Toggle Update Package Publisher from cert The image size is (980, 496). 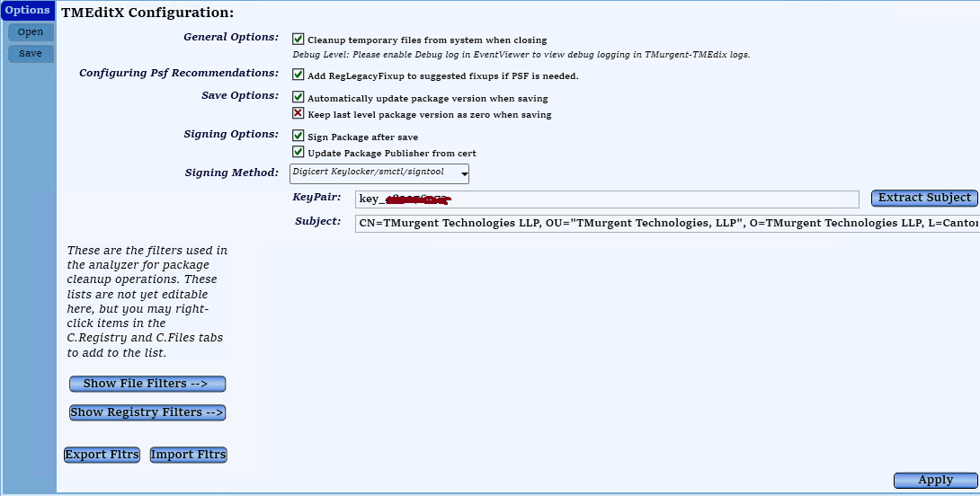[x=298, y=153]
